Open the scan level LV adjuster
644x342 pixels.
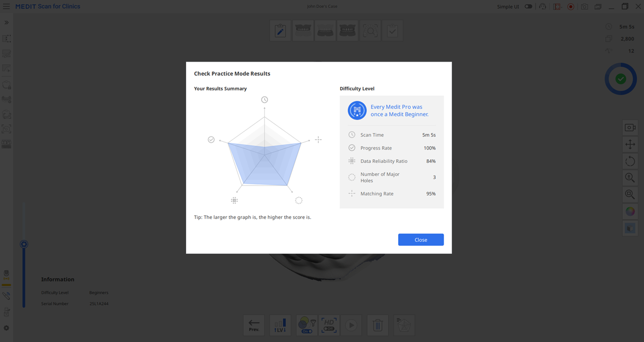click(280, 325)
